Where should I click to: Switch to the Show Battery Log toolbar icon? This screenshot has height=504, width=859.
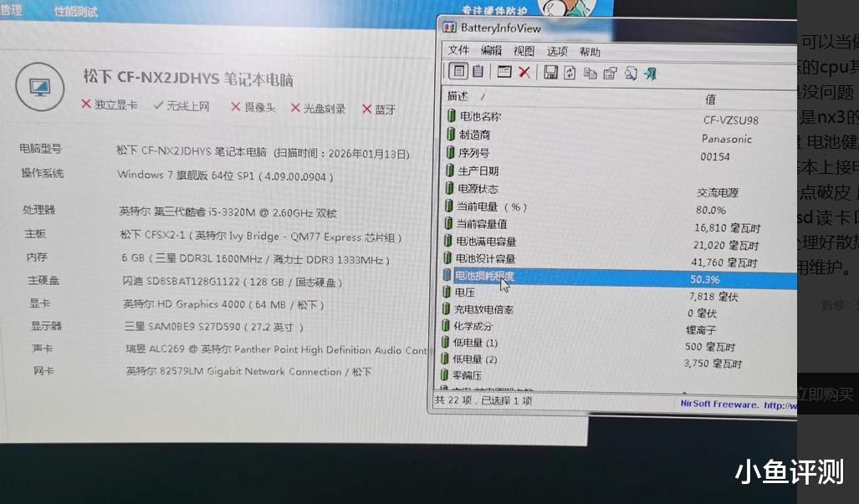pyautogui.click(x=478, y=71)
